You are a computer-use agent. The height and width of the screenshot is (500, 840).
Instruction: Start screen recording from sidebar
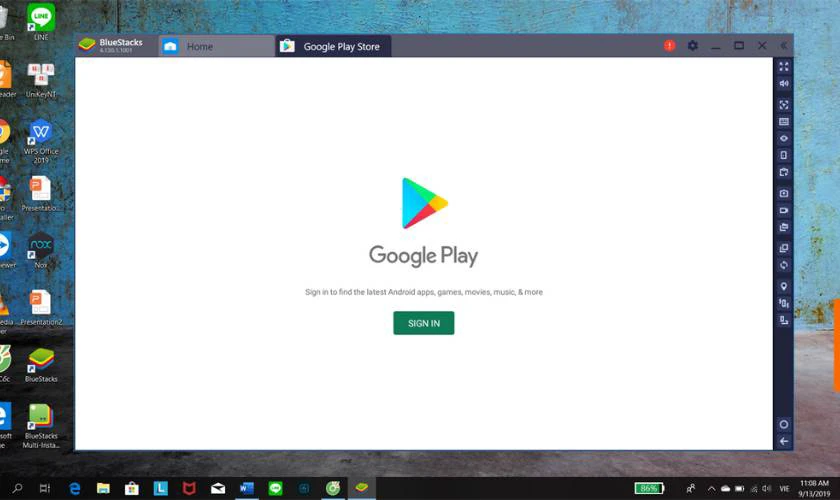point(784,210)
